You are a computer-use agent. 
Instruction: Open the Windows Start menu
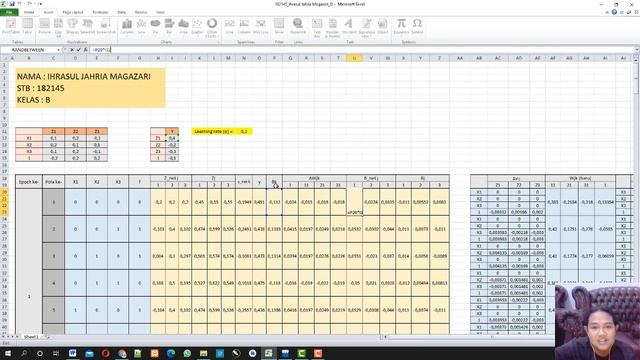tap(7, 353)
